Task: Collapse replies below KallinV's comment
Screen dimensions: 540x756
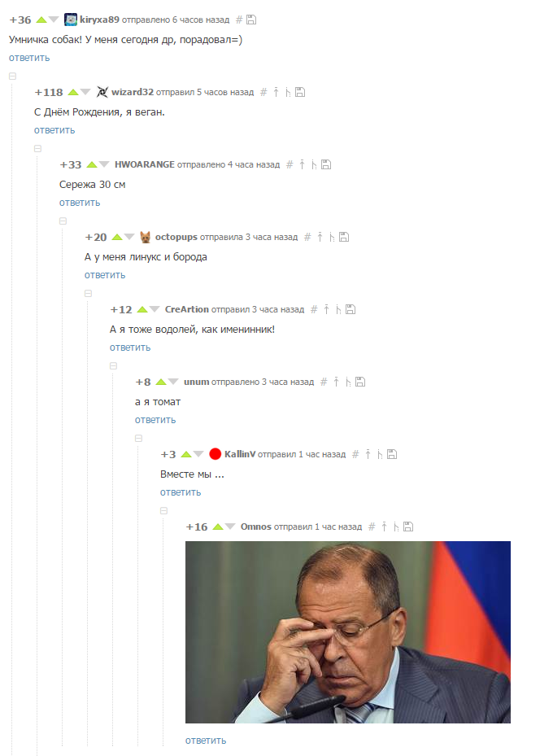Action: tap(163, 510)
